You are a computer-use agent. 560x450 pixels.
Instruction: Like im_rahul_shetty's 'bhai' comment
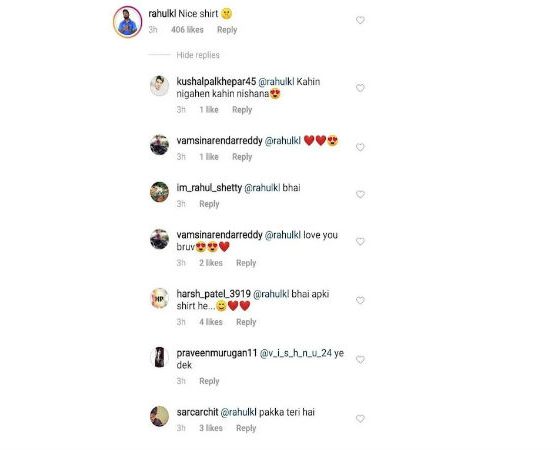[360, 194]
